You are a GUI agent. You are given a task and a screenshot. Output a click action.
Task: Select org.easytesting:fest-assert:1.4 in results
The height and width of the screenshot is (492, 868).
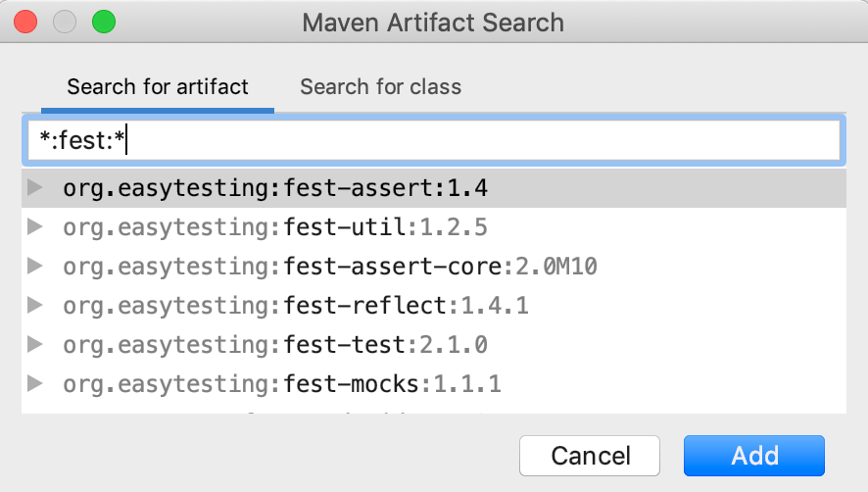275,189
